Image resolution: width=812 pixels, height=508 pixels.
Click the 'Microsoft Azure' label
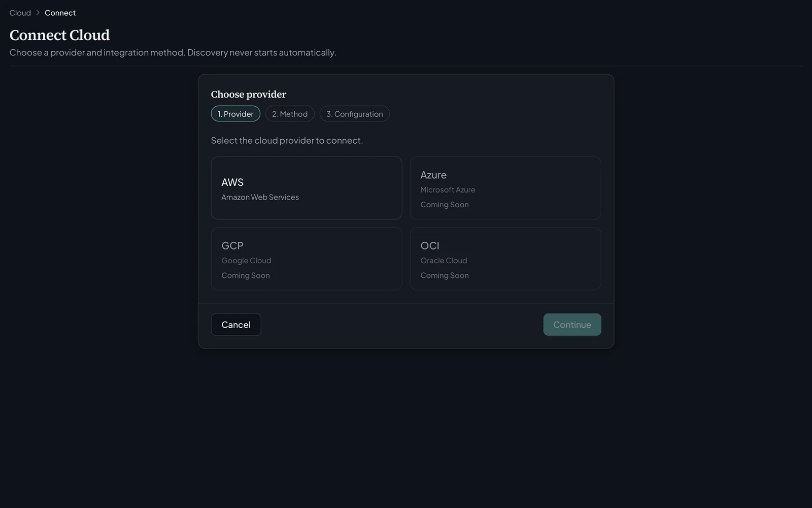pos(448,189)
